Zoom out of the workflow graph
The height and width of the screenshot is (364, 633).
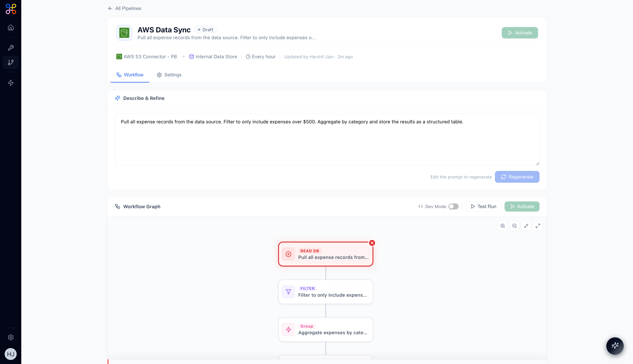515,226
